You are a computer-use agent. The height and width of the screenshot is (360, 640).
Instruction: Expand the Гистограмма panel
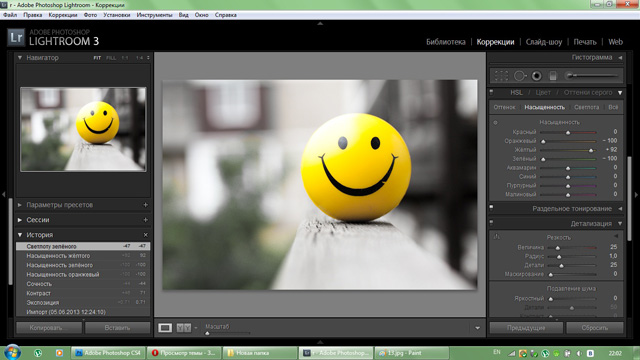click(x=620, y=58)
